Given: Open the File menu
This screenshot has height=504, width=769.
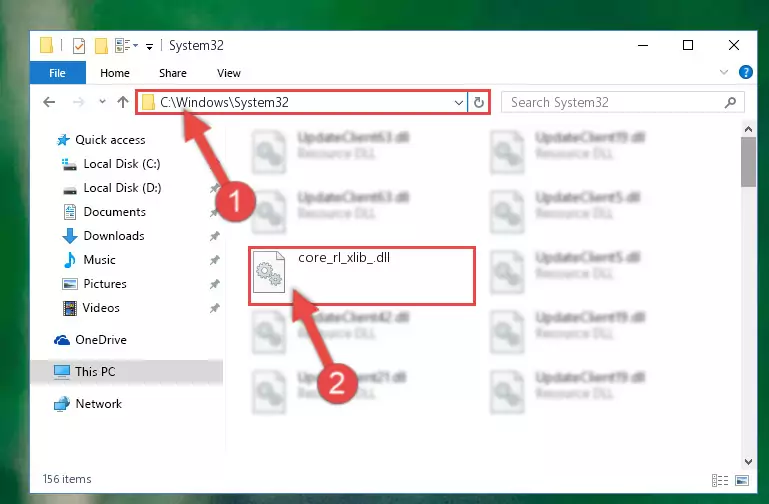Looking at the screenshot, I should [57, 73].
